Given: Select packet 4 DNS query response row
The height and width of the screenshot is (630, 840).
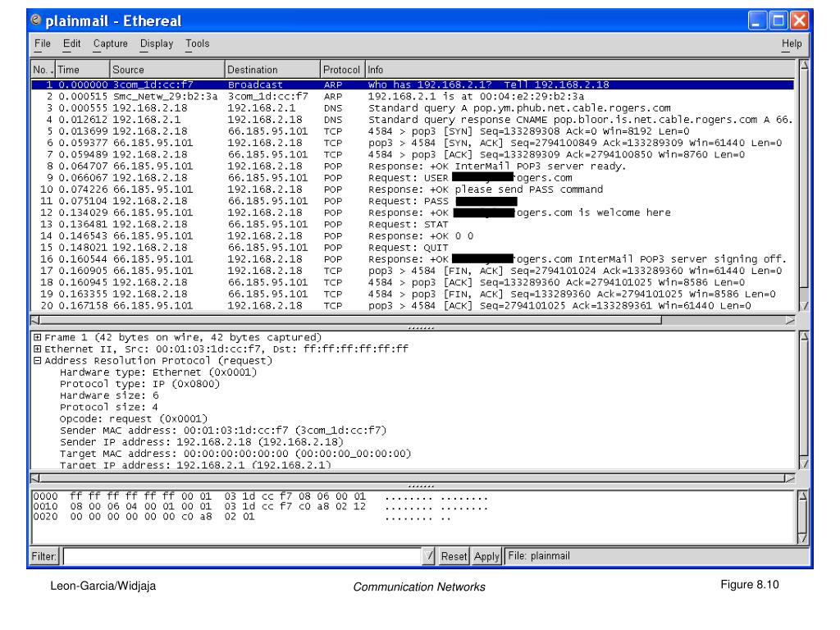Looking at the screenshot, I should coord(413,120).
